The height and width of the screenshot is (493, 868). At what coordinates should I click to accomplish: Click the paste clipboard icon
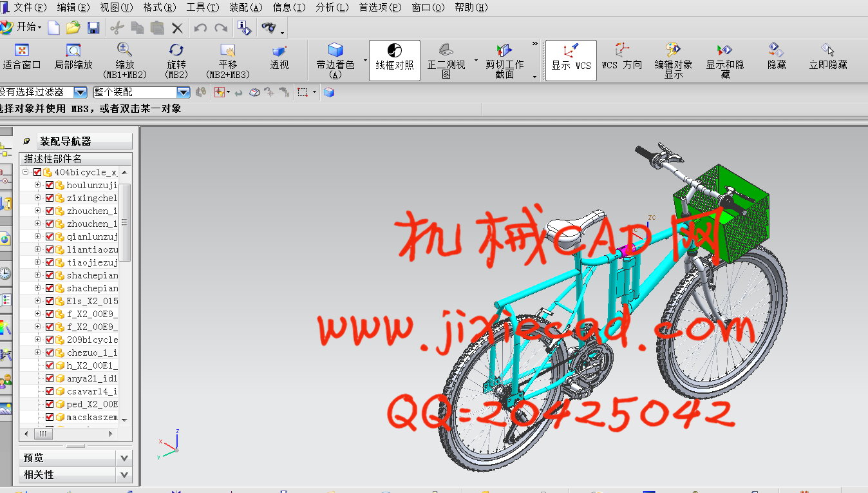tap(157, 28)
